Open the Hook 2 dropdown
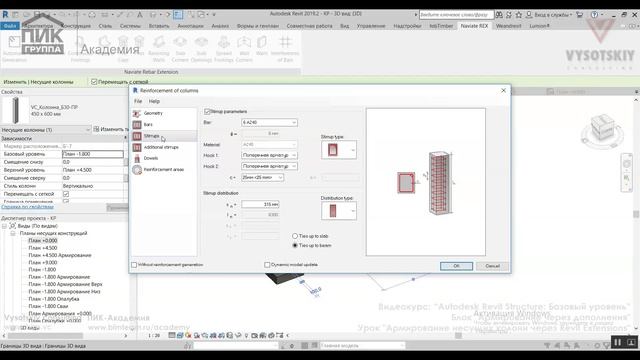Screen dimensions: 640x360 (x=269, y=166)
